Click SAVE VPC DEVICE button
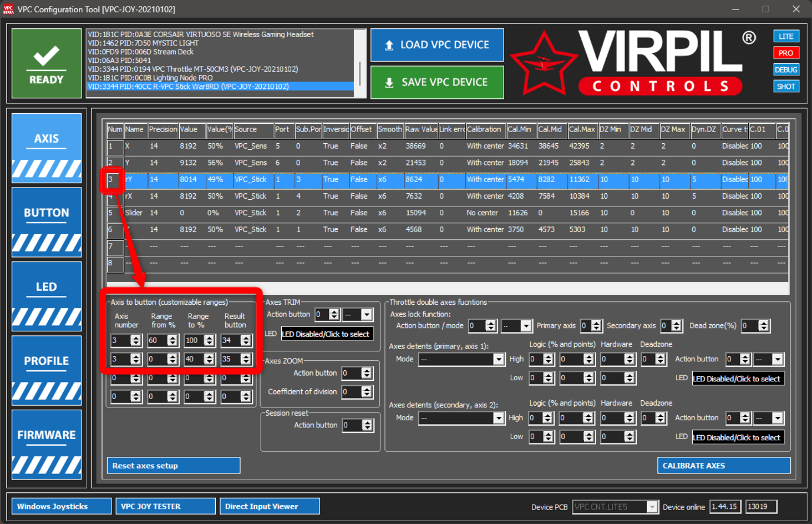This screenshot has height=524, width=812. click(437, 82)
